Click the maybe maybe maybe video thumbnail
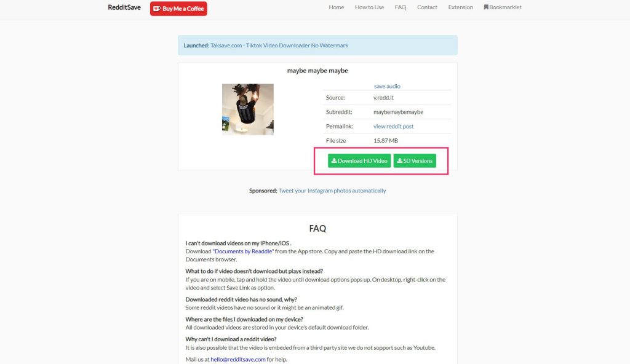 (248, 109)
